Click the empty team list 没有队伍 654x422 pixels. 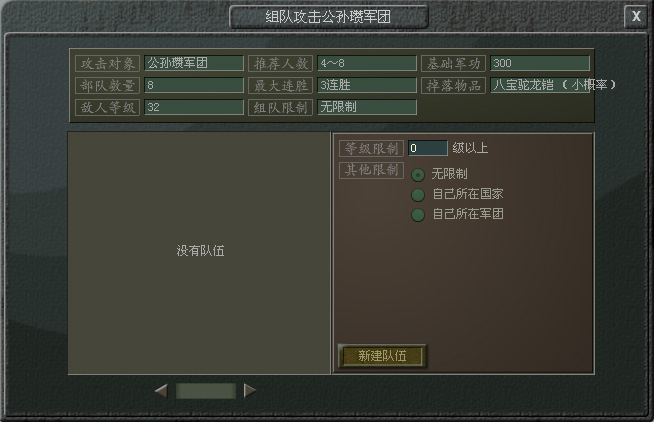[199, 253]
